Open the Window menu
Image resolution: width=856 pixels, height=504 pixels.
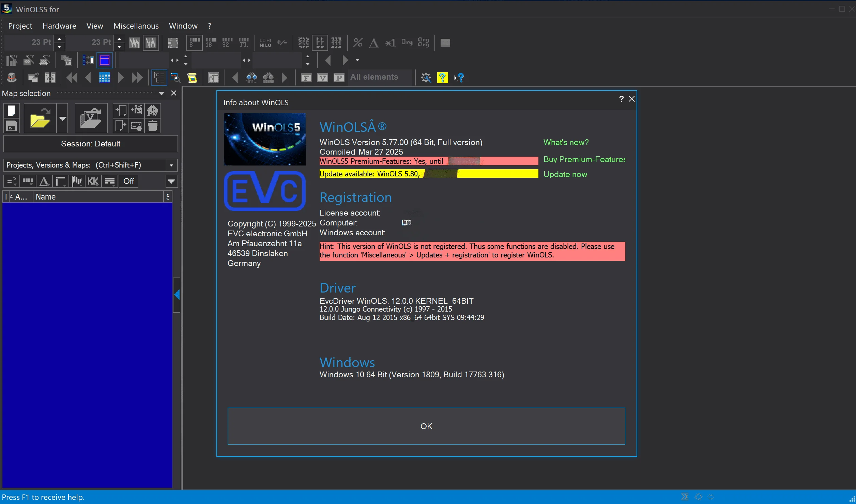(183, 26)
